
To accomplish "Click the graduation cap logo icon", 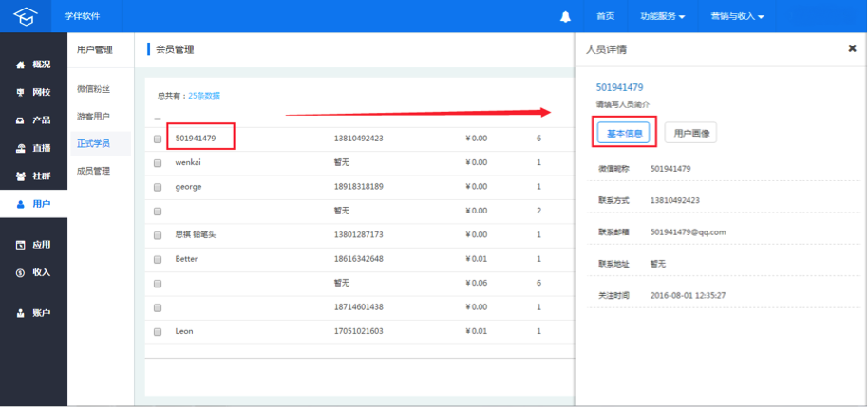I will [25, 16].
